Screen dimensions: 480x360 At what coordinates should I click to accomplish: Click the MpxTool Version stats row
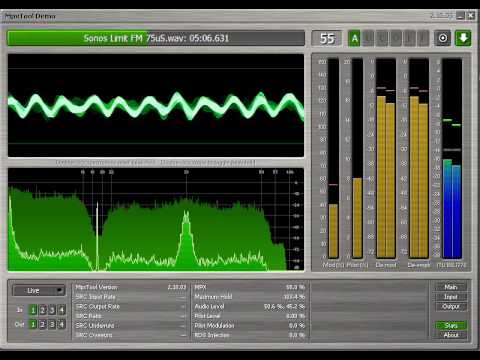[131, 287]
